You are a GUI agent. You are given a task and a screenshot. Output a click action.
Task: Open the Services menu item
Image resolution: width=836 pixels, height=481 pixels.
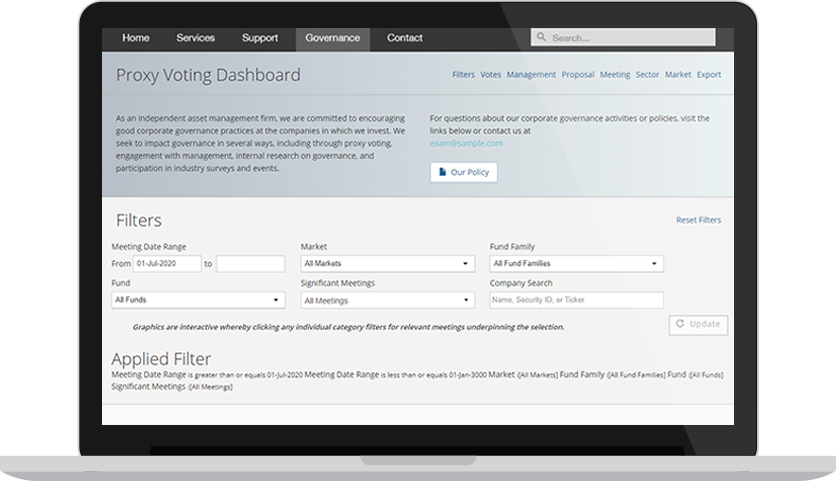tap(195, 38)
